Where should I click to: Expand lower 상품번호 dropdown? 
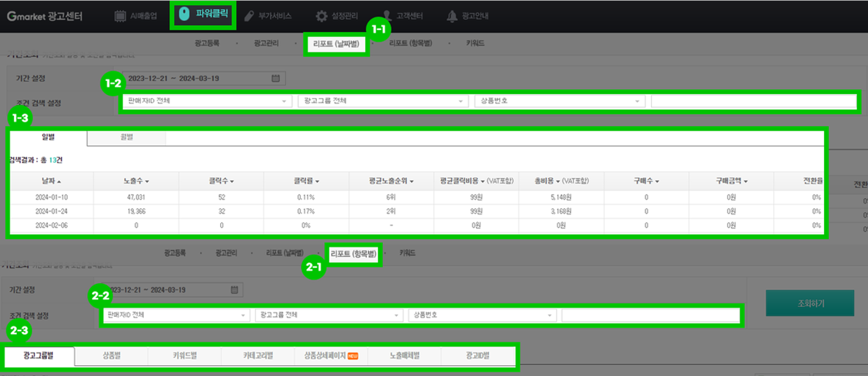click(x=483, y=315)
